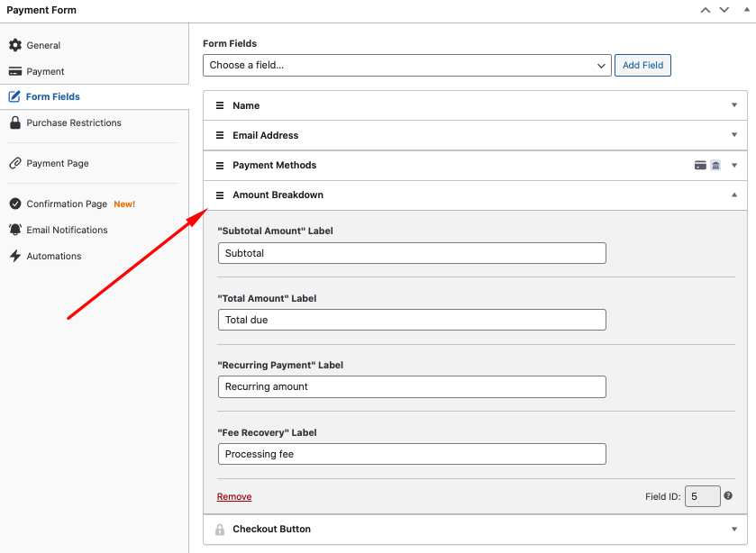Screen dimensions: 756x553
Task: Click the Field ID help question icon
Action: click(728, 496)
